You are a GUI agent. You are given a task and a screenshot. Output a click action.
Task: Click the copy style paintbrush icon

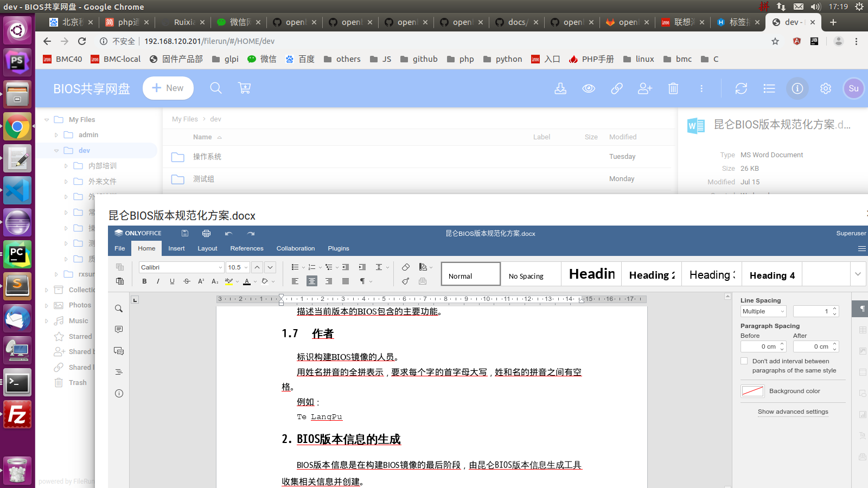(x=406, y=281)
